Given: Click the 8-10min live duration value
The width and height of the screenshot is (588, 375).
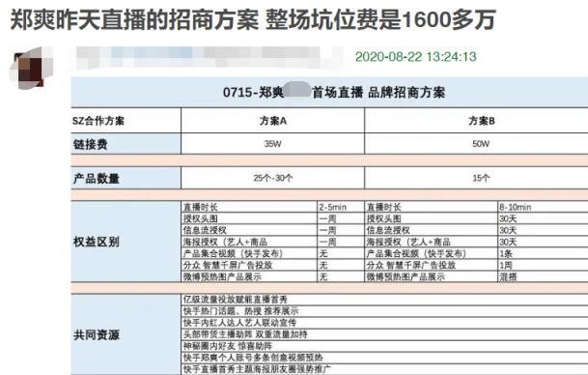Looking at the screenshot, I should (515, 207).
